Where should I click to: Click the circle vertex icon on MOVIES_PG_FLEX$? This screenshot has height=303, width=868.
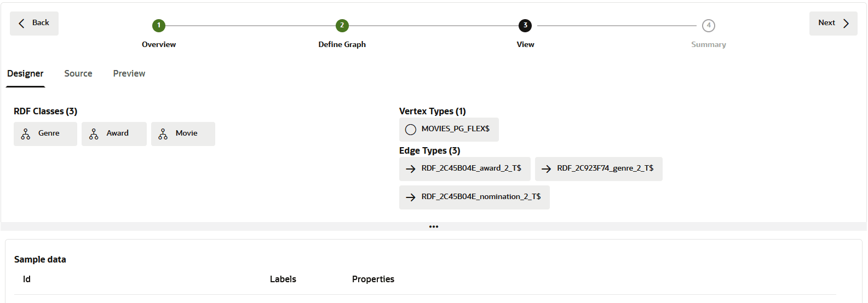(x=411, y=130)
